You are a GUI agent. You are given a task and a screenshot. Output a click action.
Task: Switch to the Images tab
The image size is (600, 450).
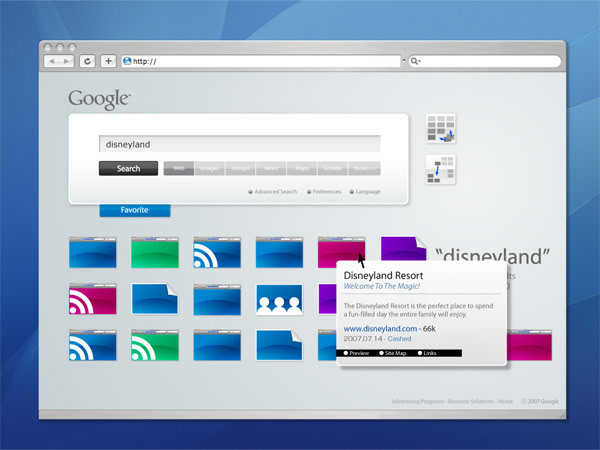coord(210,168)
